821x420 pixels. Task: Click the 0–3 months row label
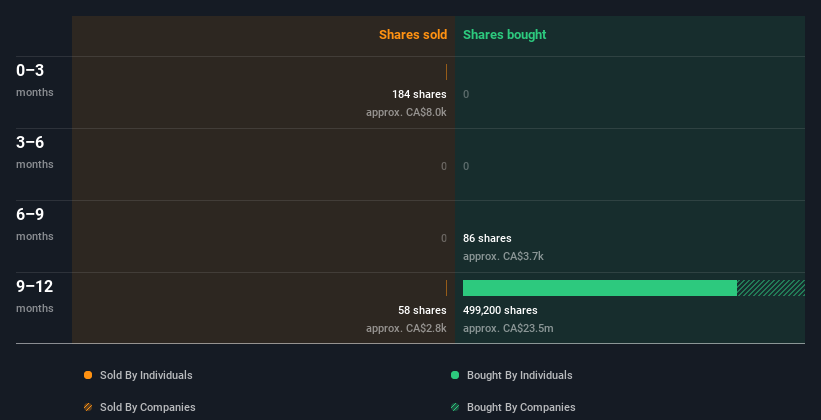click(35, 80)
